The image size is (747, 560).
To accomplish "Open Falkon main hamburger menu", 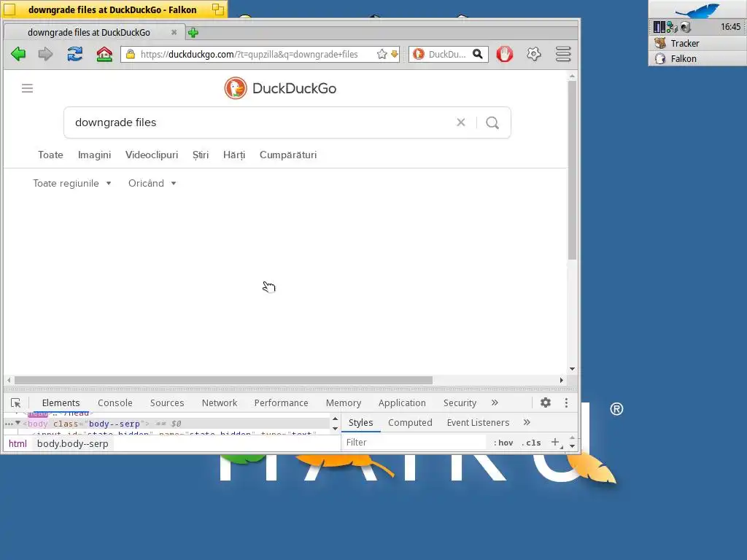I will 563,54.
